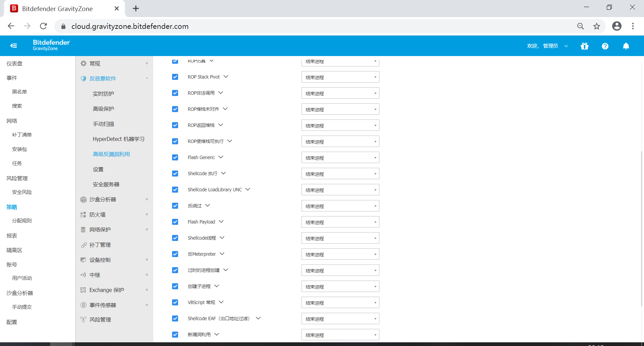Open the action dropdown for 过时的进程创建
This screenshot has width=644, height=346.
(x=340, y=270)
